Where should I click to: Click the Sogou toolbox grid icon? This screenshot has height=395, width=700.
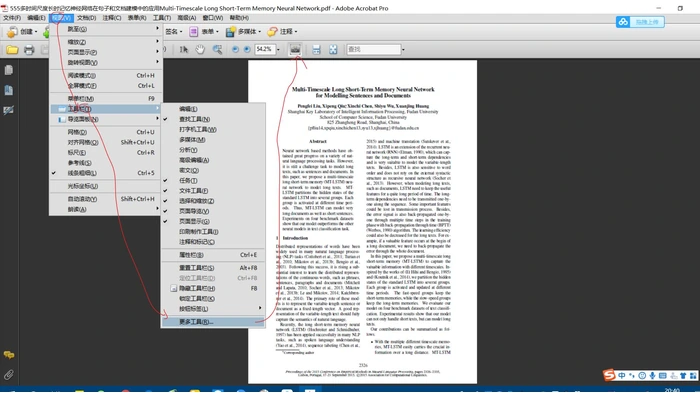pos(693,376)
